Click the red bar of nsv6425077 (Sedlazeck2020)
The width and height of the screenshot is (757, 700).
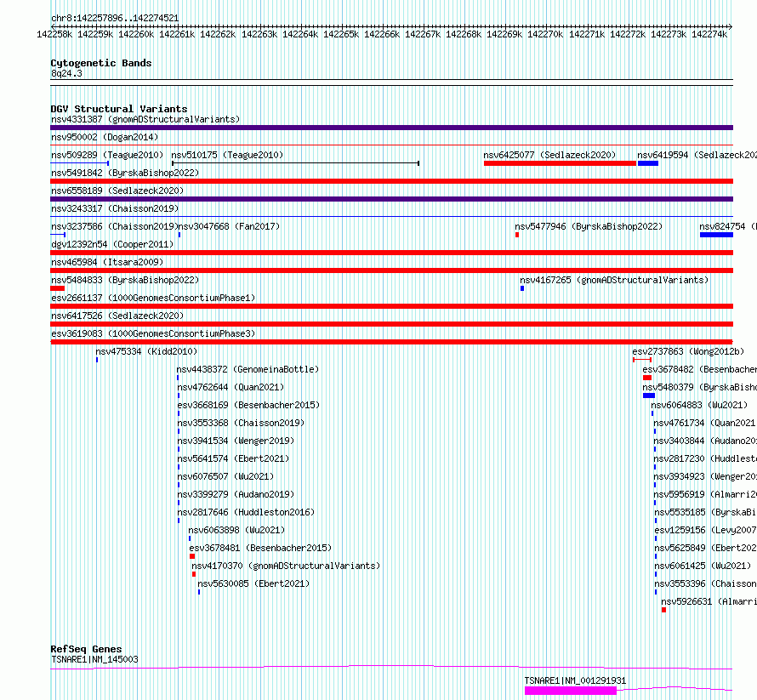pyautogui.click(x=560, y=163)
